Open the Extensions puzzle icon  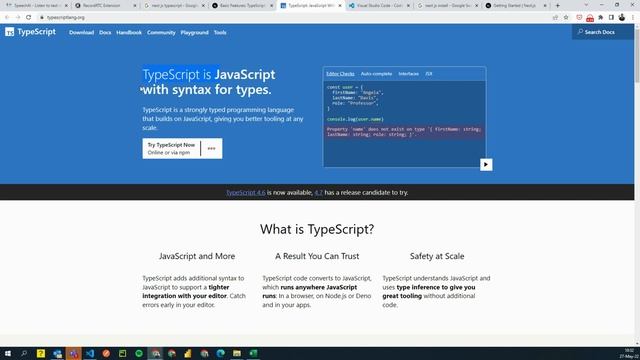pyautogui.click(x=601, y=18)
